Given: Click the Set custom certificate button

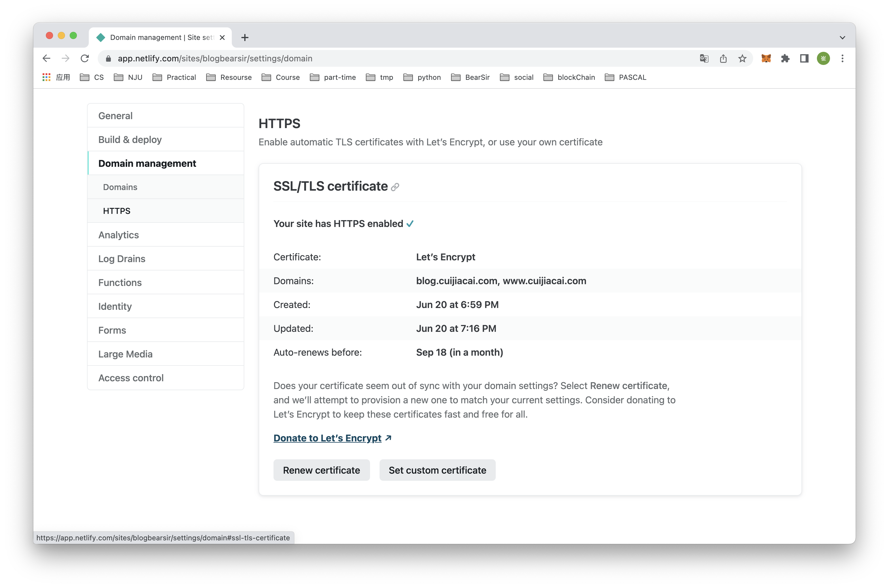Looking at the screenshot, I should coord(437,470).
